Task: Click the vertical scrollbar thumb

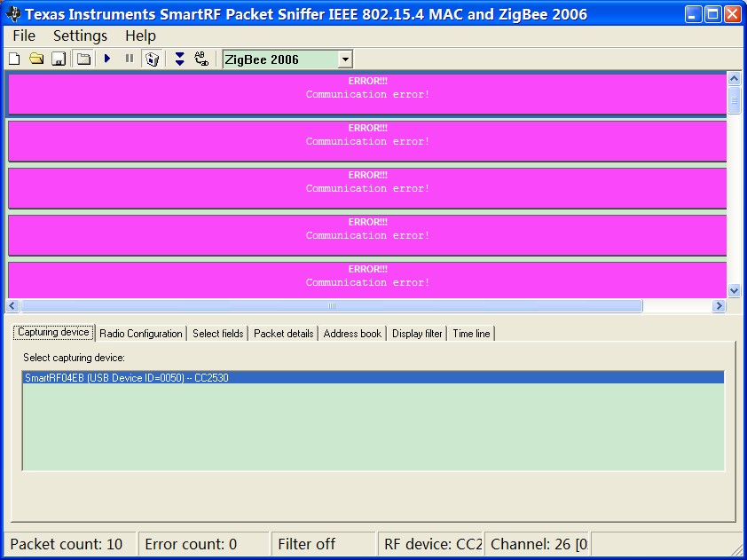Action: (x=735, y=100)
